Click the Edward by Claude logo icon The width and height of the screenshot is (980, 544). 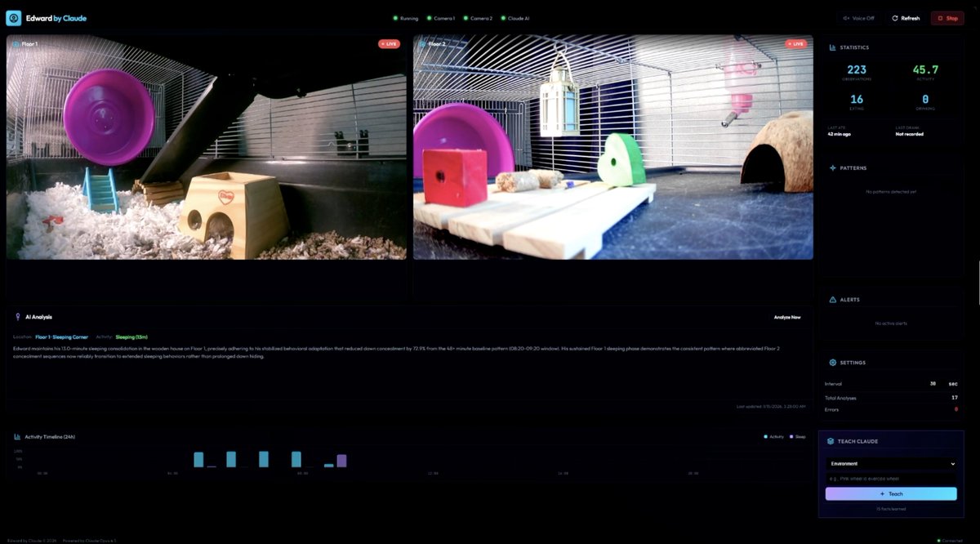(13, 18)
